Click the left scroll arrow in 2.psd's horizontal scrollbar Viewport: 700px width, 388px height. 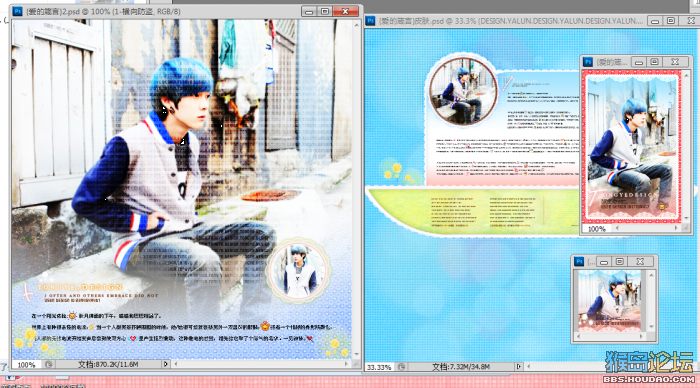pos(176,364)
